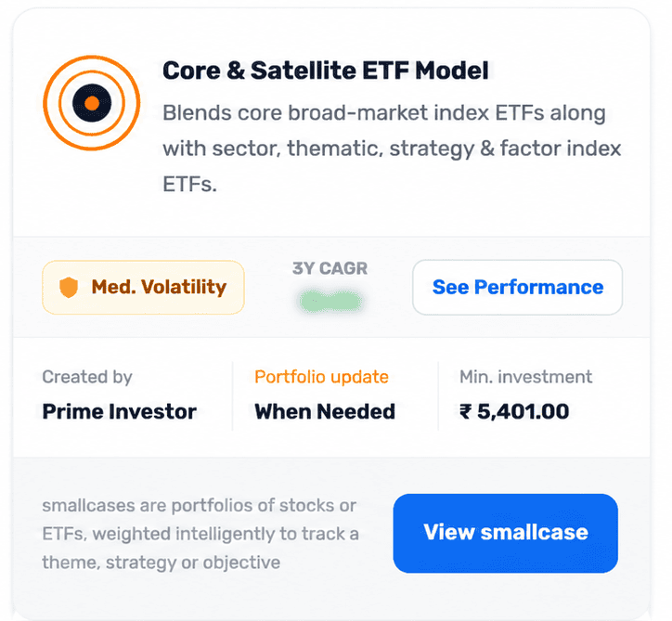Viewport: 672px width, 621px height.
Task: Click Prime Investor creator name
Action: (119, 412)
